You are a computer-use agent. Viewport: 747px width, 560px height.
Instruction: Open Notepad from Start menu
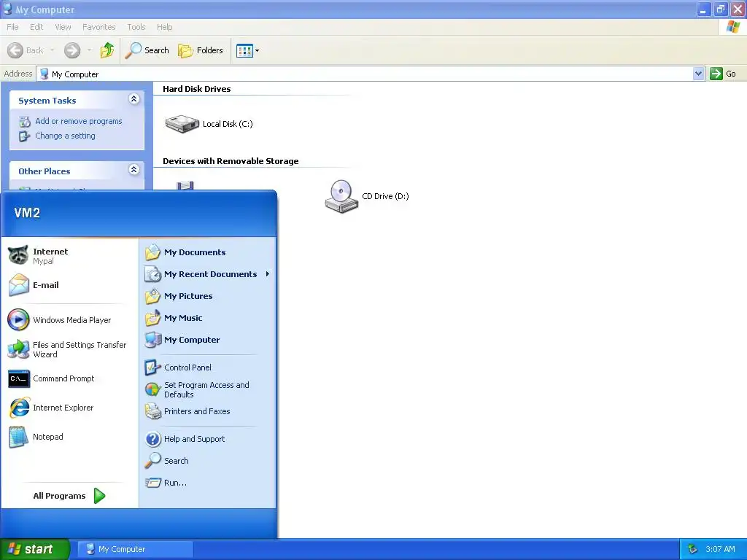point(70,437)
